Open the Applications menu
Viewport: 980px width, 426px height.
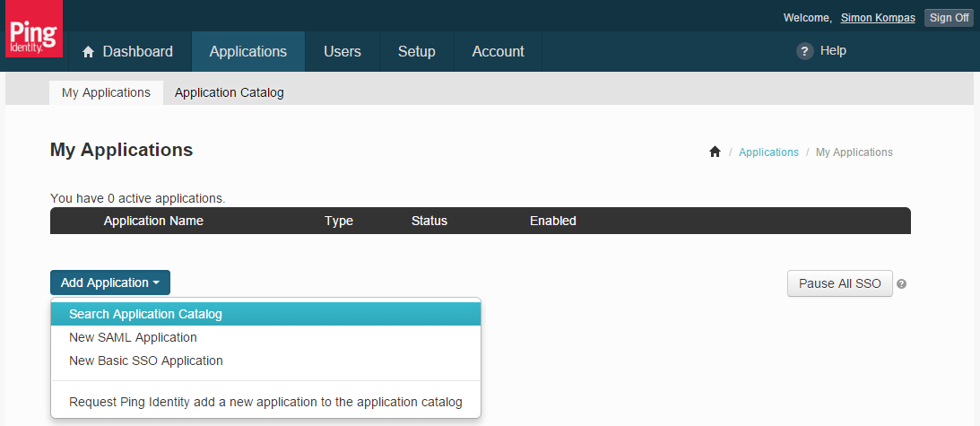point(248,51)
